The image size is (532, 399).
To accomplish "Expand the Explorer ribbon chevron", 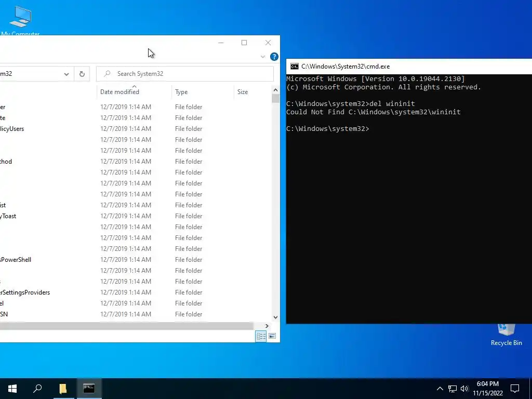I will [x=262, y=57].
